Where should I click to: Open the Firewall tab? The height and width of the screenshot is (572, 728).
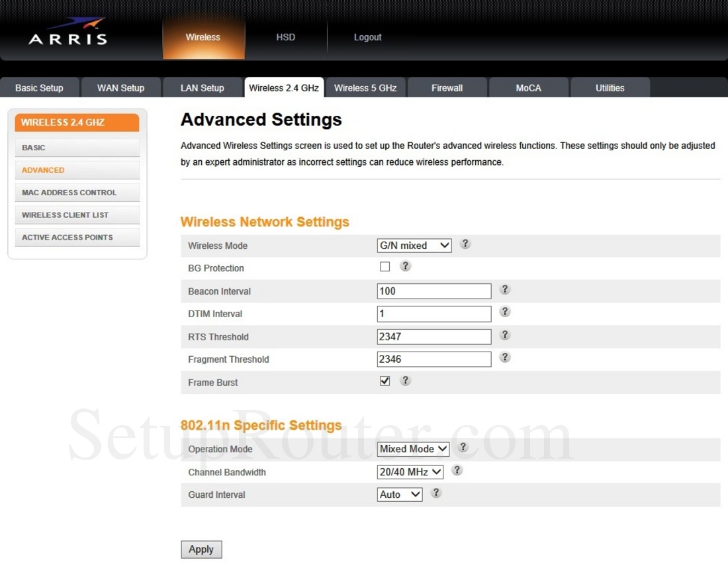[447, 87]
